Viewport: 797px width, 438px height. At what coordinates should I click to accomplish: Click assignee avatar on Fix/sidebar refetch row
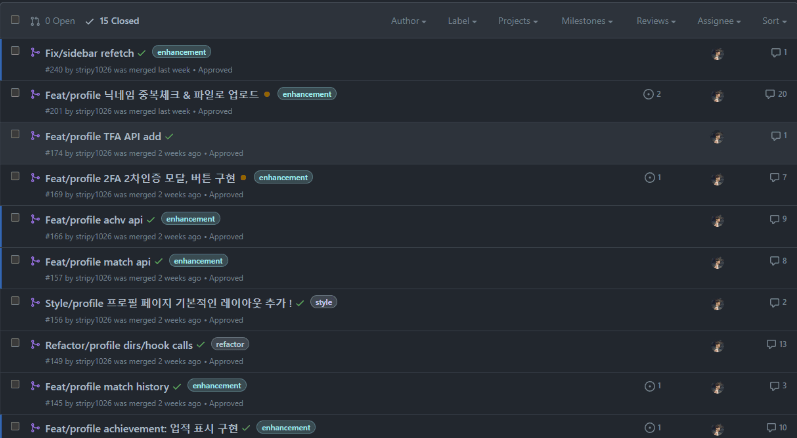(718, 54)
